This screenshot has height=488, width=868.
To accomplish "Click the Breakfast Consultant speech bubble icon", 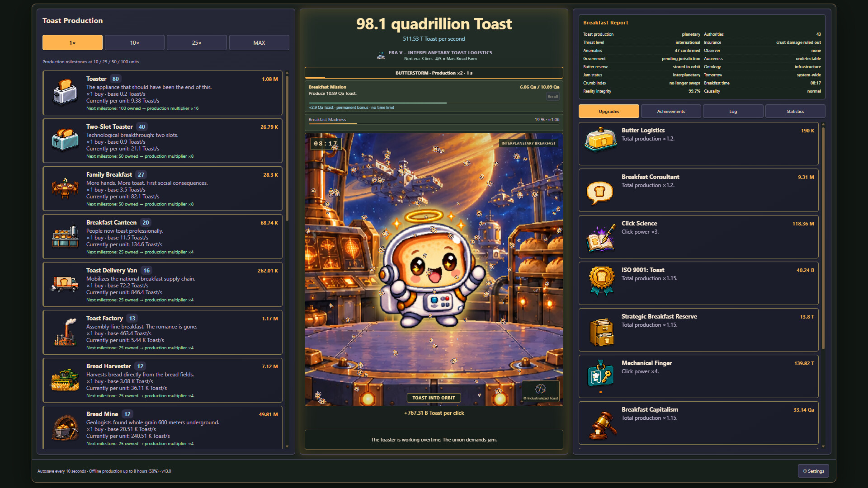I will pyautogui.click(x=600, y=192).
